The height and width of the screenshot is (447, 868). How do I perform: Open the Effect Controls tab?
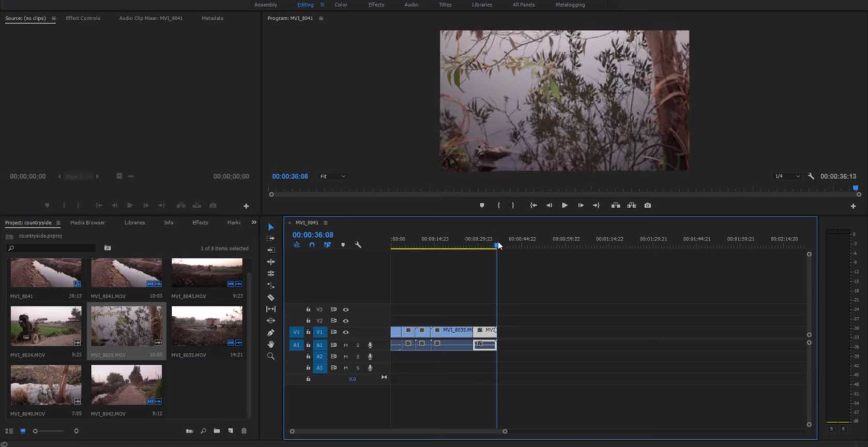[x=83, y=18]
